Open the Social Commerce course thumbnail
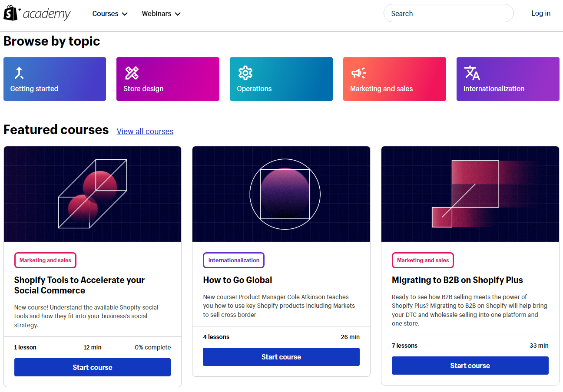This screenshot has height=392, width=563. pos(93,194)
